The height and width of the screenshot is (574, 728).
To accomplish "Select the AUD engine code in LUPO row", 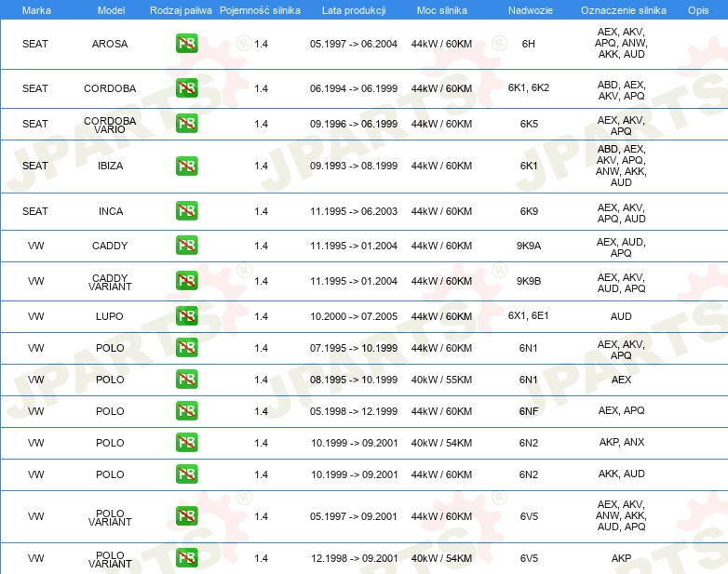I will click(621, 316).
